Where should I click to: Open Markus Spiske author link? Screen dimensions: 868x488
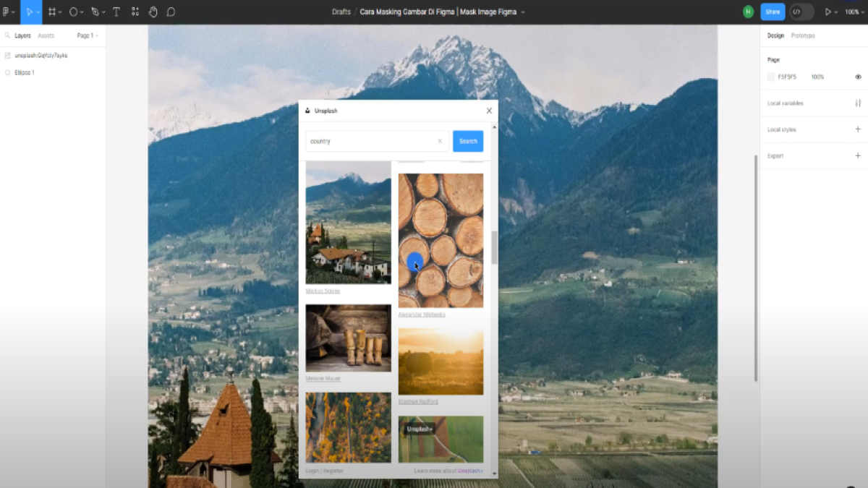[x=323, y=291]
